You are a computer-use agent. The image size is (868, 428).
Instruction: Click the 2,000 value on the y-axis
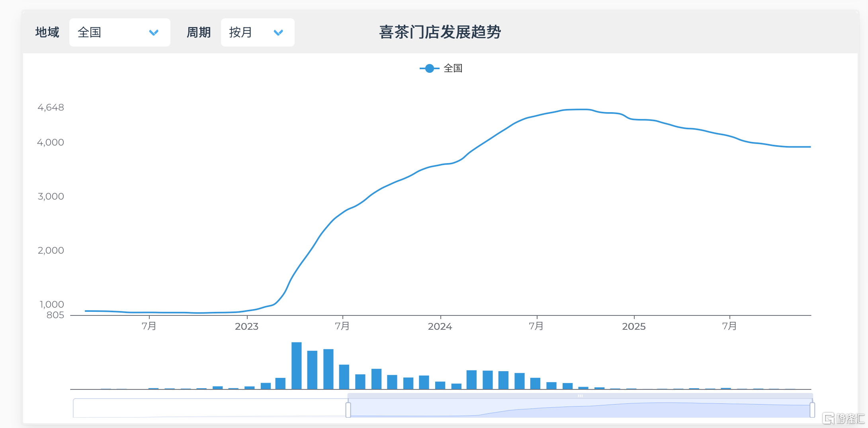click(51, 251)
